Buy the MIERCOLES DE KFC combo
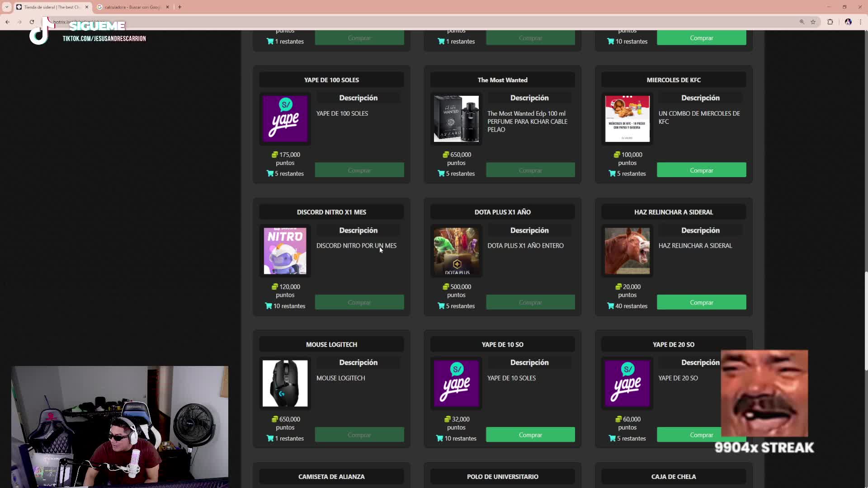Viewport: 868px width, 488px height. point(701,170)
